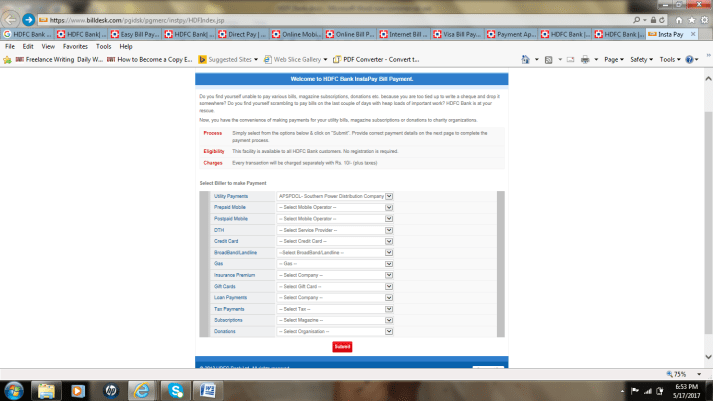
Task: Open Web Slice Gallery favorites item
Action: [x=296, y=60]
